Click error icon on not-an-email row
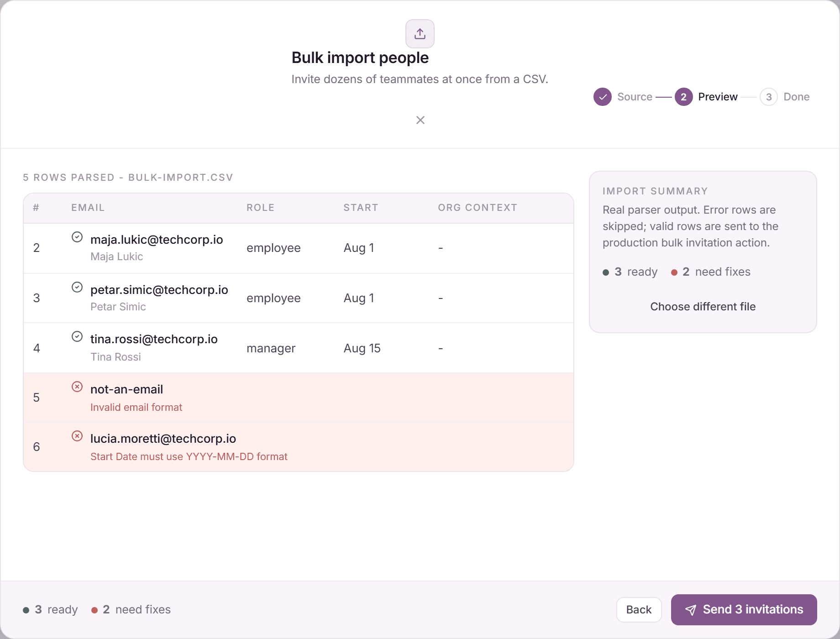 [x=77, y=387]
